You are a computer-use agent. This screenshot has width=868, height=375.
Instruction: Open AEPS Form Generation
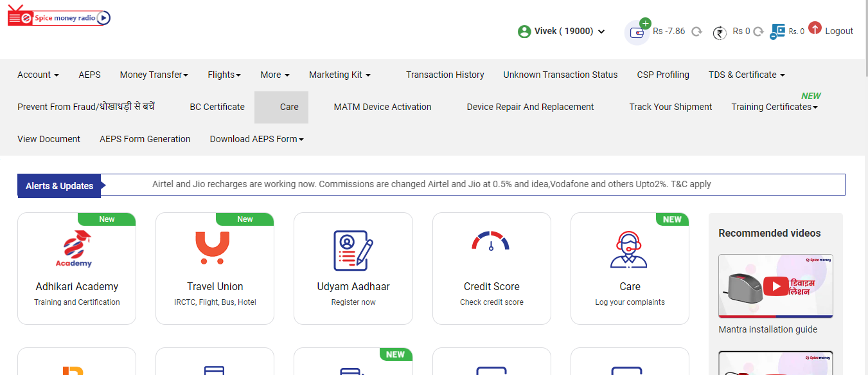tap(145, 139)
